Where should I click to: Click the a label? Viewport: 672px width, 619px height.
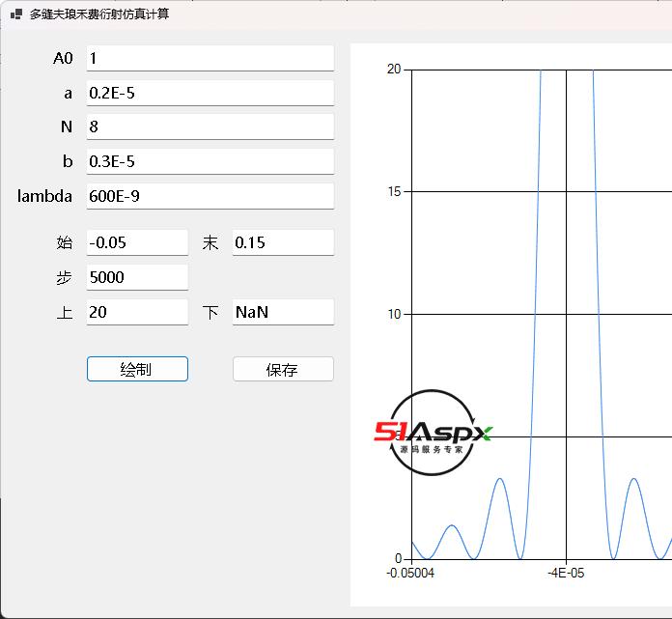pos(69,93)
